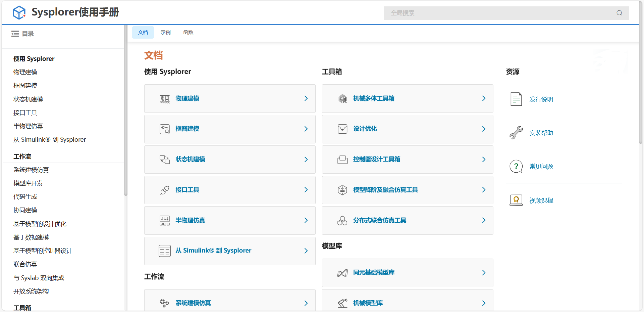This screenshot has height=312, width=644.
Task: Switch to the 文档 tab
Action: click(x=143, y=33)
